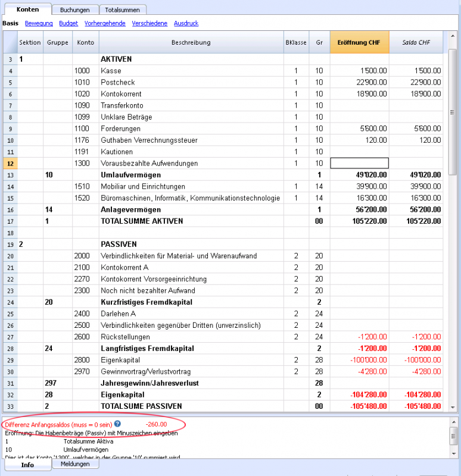This screenshot has width=461, height=476.
Task: Select 'TOTALSUMME AKTIVEN' cell
Action: [x=191, y=221]
